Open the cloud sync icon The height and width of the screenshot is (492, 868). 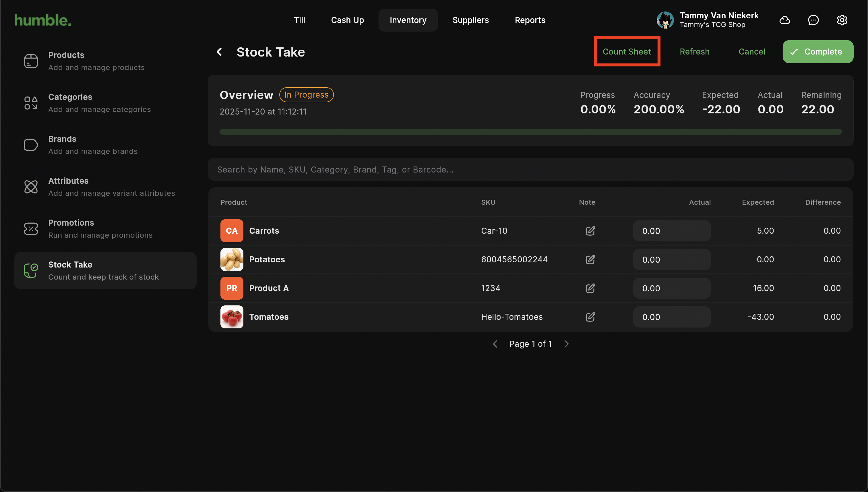pos(784,20)
